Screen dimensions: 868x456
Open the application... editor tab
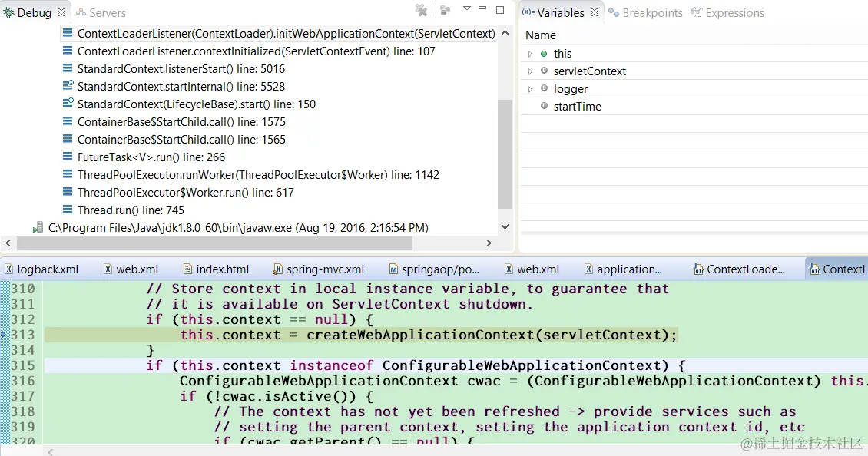[624, 269]
